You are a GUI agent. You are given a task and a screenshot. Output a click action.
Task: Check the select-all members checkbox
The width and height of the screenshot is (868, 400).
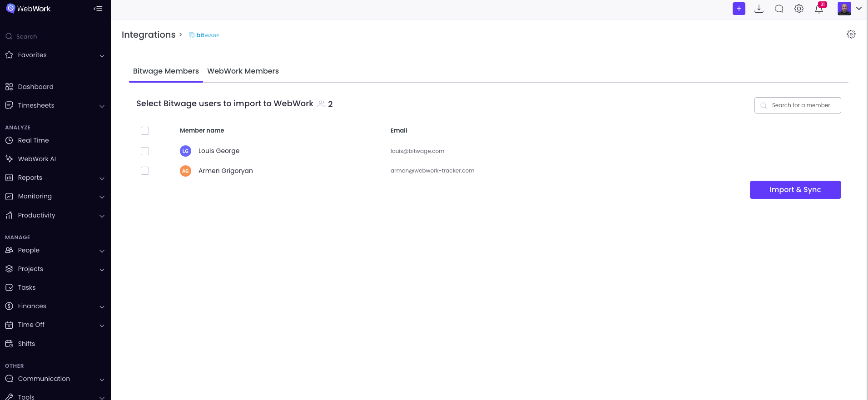145,131
